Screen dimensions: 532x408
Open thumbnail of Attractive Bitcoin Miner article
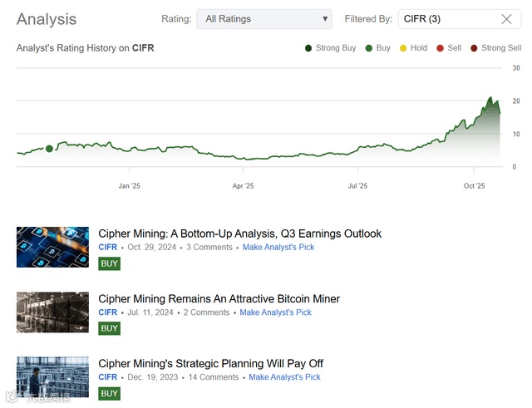pos(52,312)
